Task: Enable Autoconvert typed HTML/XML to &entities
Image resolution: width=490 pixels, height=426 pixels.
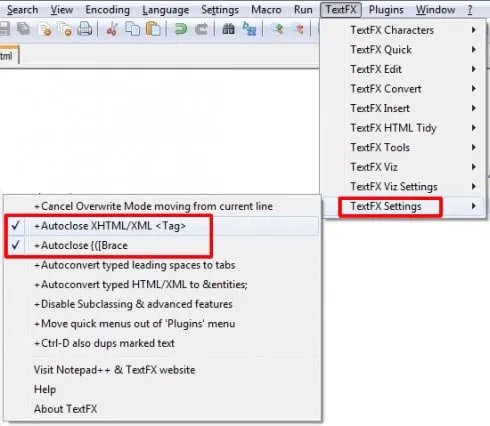Action: [x=161, y=285]
